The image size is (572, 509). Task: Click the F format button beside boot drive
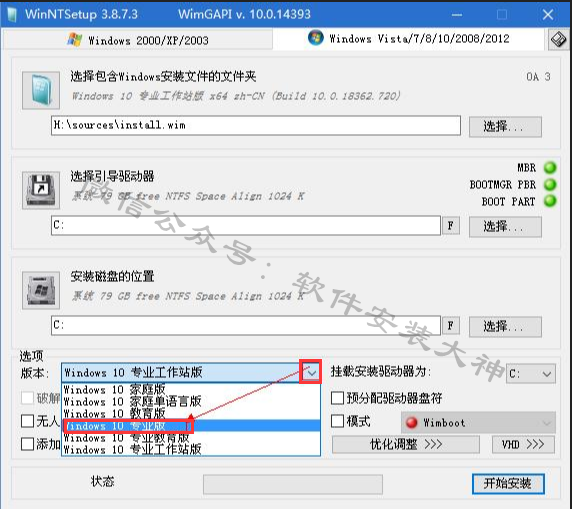click(x=451, y=225)
